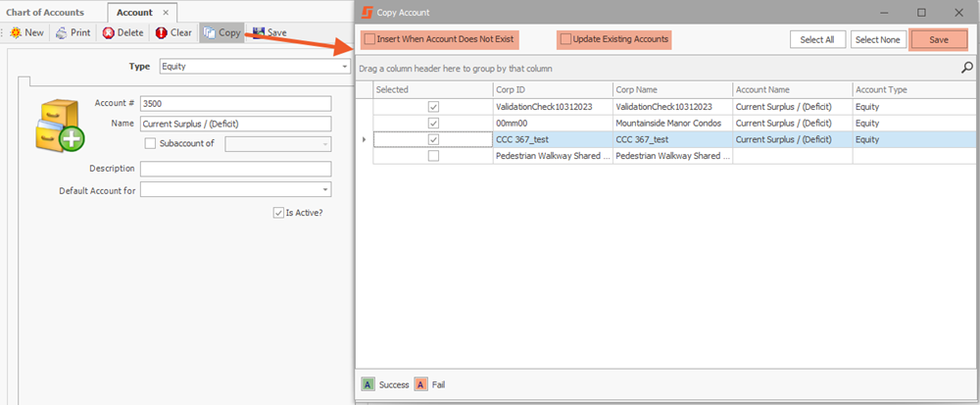
Task: Click the Print toolbar icon
Action: click(x=61, y=32)
